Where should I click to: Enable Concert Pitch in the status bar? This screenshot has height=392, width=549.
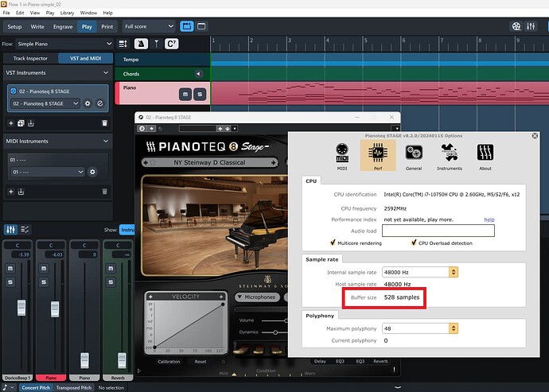pos(36,387)
